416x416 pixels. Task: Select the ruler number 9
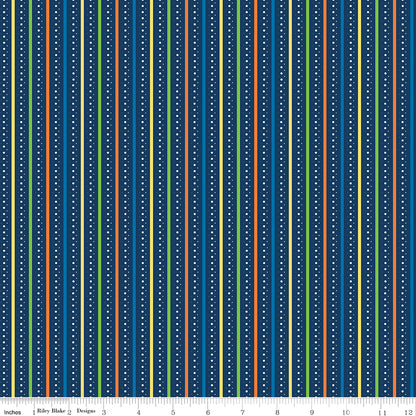[x=312, y=412]
